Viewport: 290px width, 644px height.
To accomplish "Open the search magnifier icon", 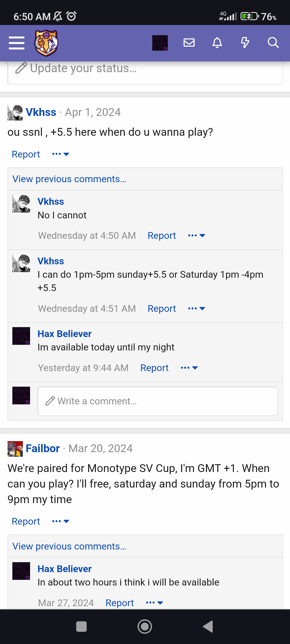I will point(273,43).
